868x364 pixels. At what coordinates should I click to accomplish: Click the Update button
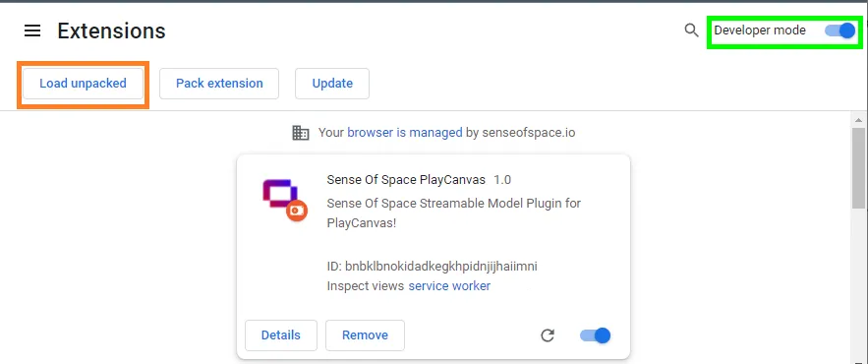pos(332,84)
